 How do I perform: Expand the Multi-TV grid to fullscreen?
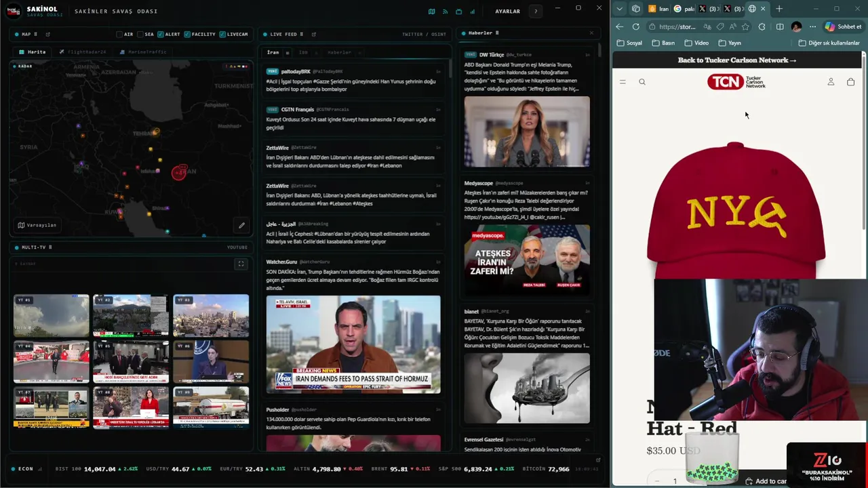coord(241,264)
